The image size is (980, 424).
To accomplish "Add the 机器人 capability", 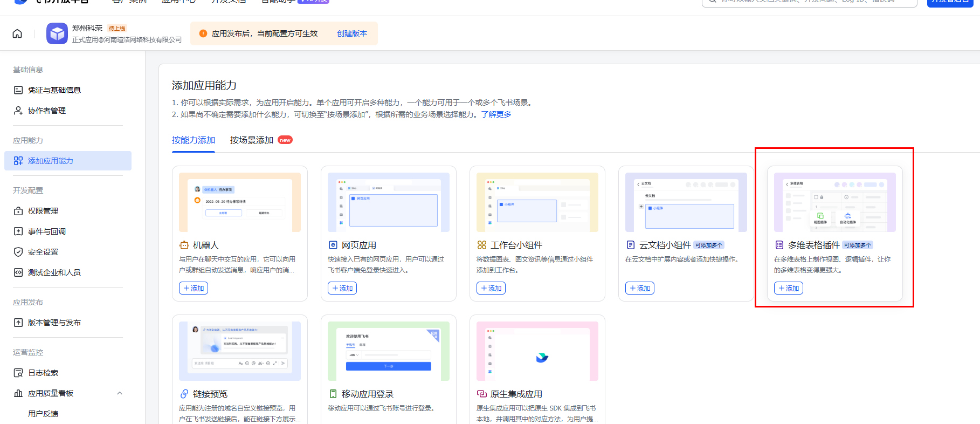I will [x=194, y=288].
